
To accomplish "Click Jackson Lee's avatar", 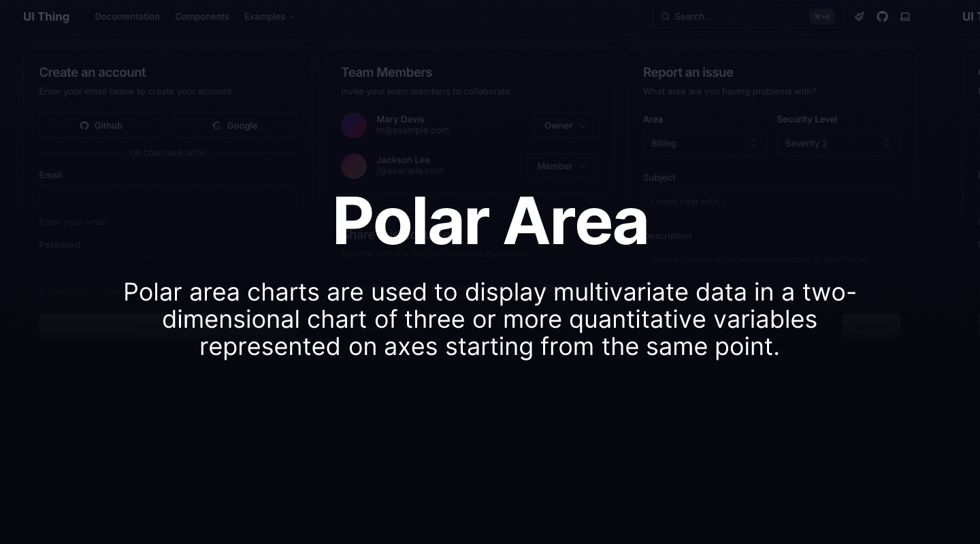I will pyautogui.click(x=354, y=166).
